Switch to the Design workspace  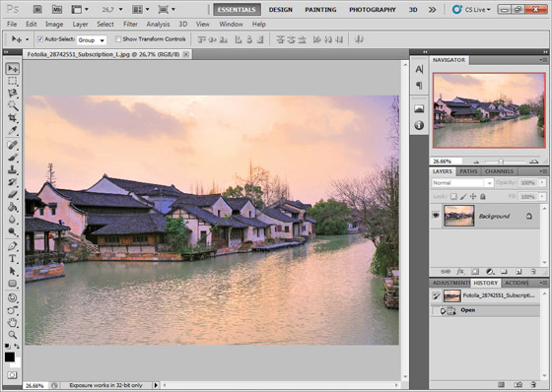281,10
